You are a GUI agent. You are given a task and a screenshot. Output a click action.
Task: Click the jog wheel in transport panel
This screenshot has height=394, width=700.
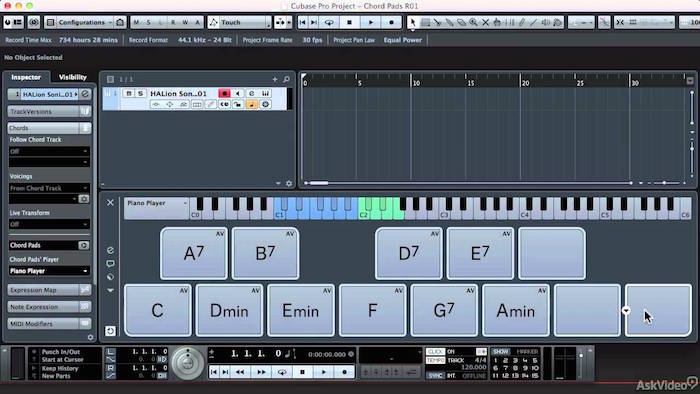click(x=188, y=364)
